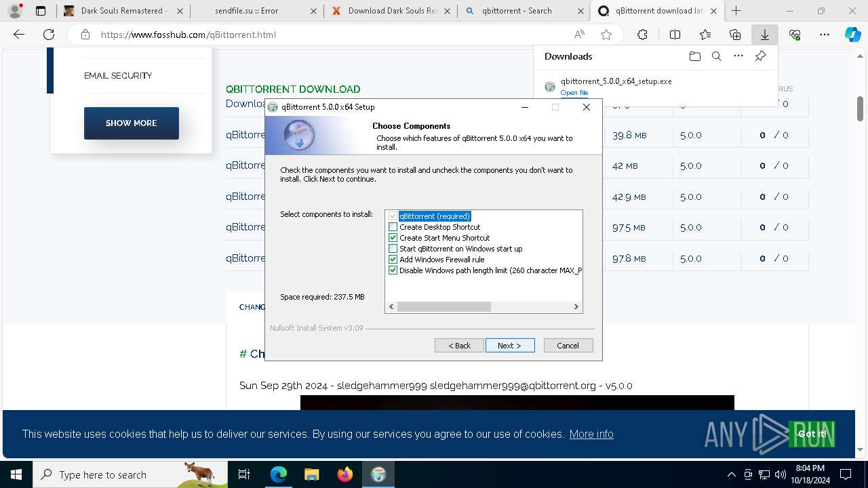Accept cookies with Got it button
This screenshot has width=868, height=488.
812,434
